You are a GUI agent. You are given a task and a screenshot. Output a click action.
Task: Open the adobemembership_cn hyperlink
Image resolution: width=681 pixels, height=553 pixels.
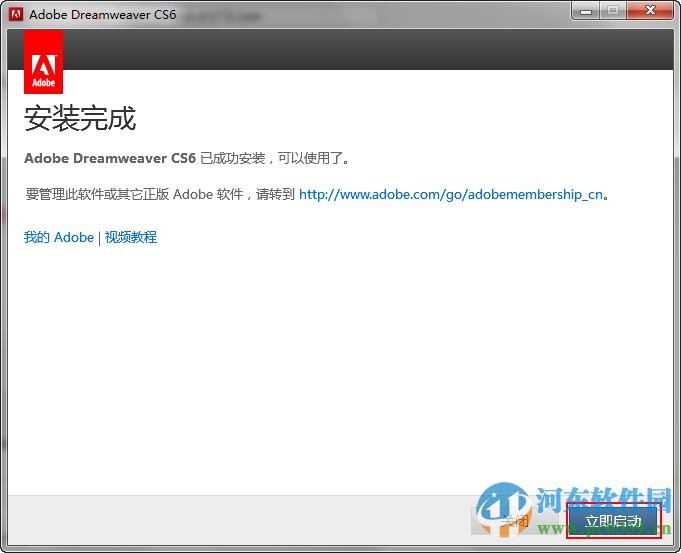(451, 194)
